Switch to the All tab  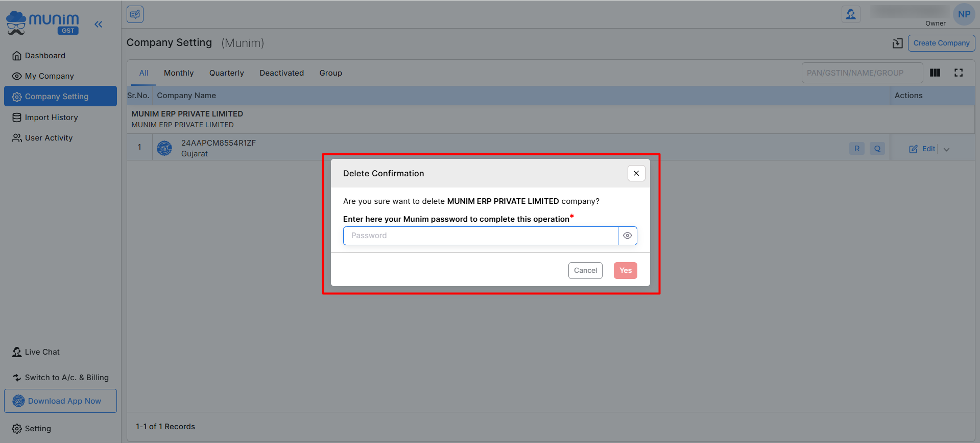(144, 73)
